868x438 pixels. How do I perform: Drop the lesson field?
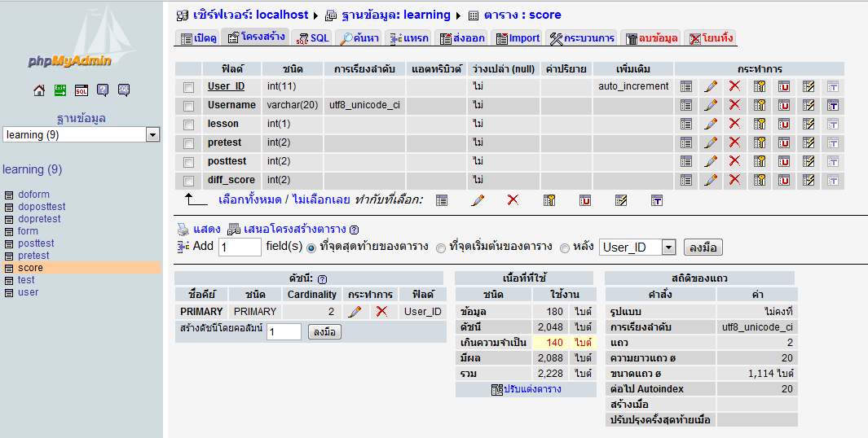point(734,124)
